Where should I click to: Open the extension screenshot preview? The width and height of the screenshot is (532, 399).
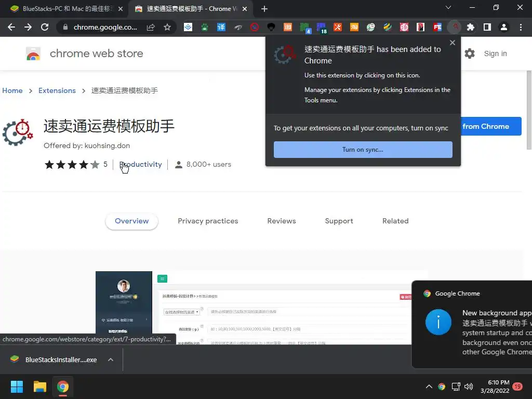261,308
